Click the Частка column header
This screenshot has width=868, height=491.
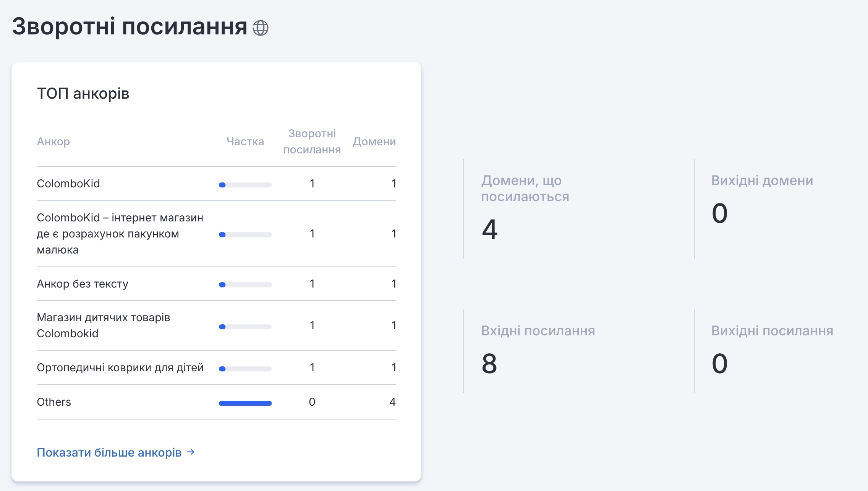point(245,141)
